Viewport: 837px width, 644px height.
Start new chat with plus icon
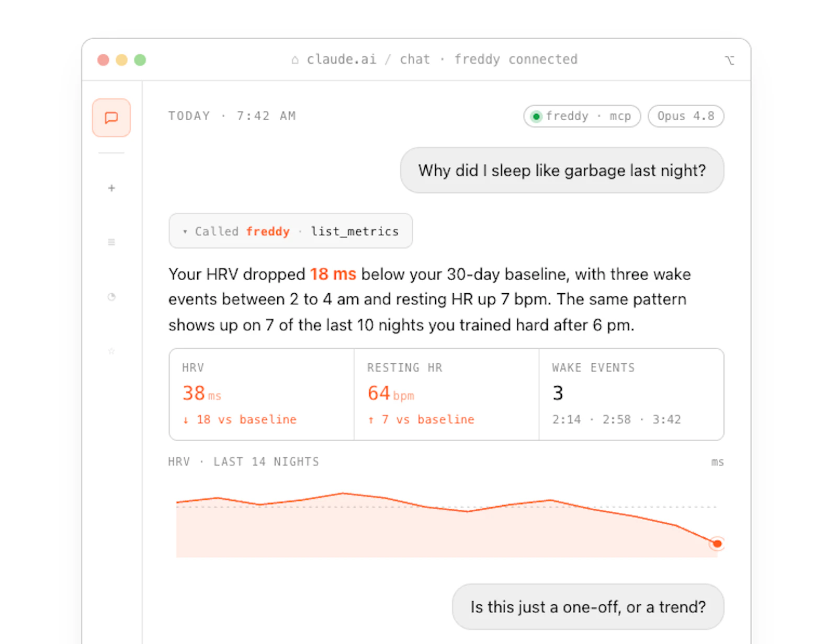click(111, 188)
